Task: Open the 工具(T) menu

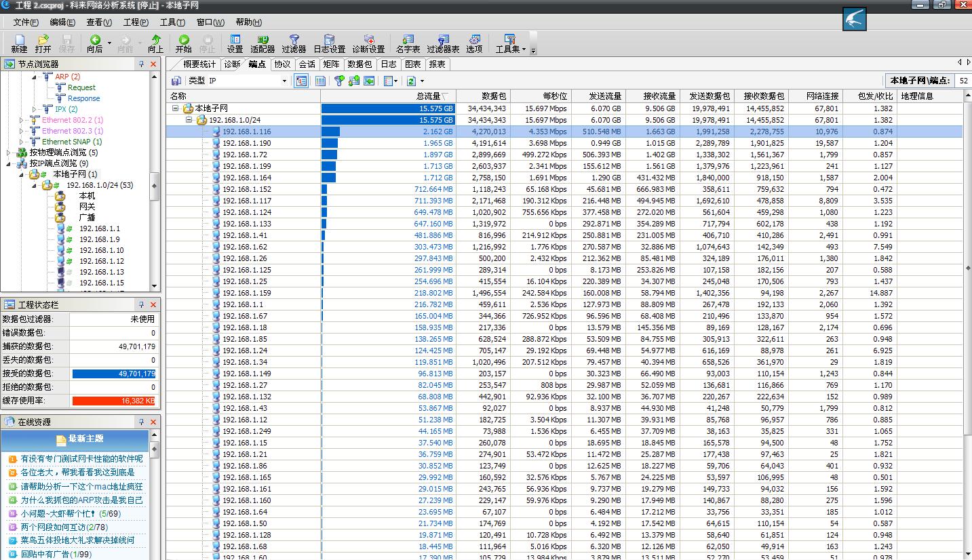Action: click(x=172, y=22)
